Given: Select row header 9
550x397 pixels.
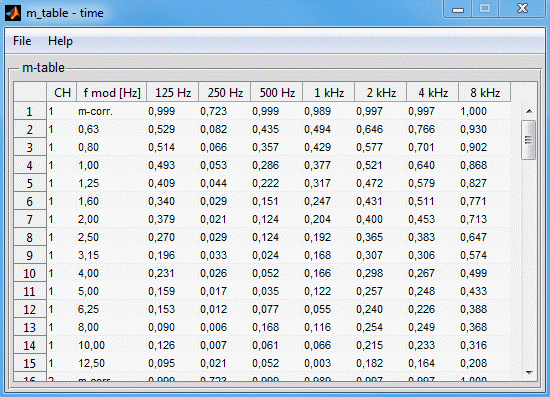Looking at the screenshot, I should point(30,255).
